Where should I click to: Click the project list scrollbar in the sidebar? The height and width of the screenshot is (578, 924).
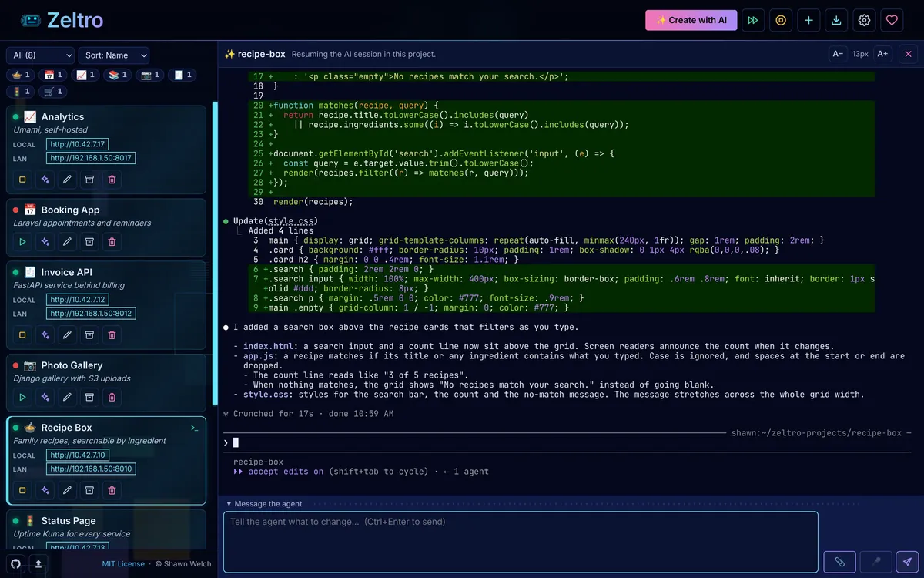215,254
